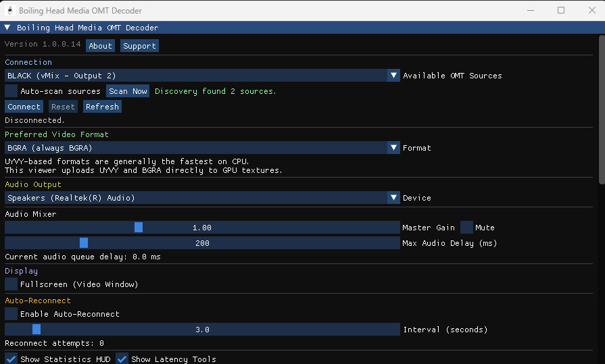Uncheck Show Statistics HUD
This screenshot has height=364, width=605.
(11, 359)
